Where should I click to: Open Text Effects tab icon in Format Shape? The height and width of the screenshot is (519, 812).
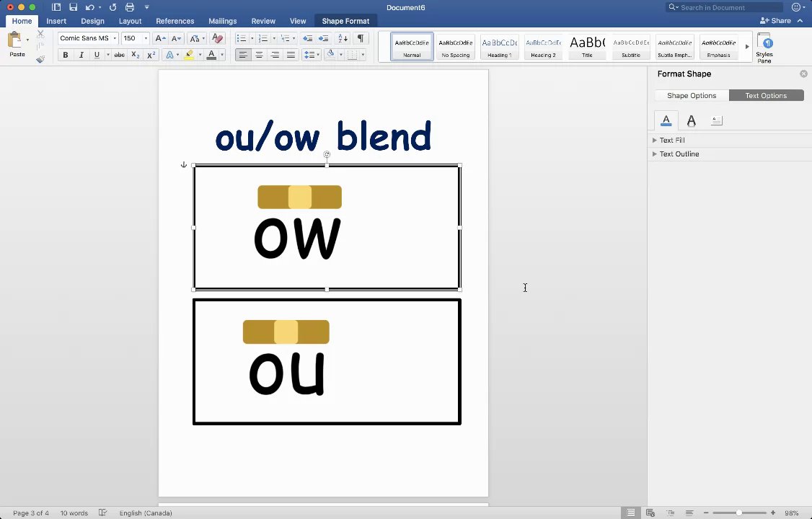coord(692,120)
